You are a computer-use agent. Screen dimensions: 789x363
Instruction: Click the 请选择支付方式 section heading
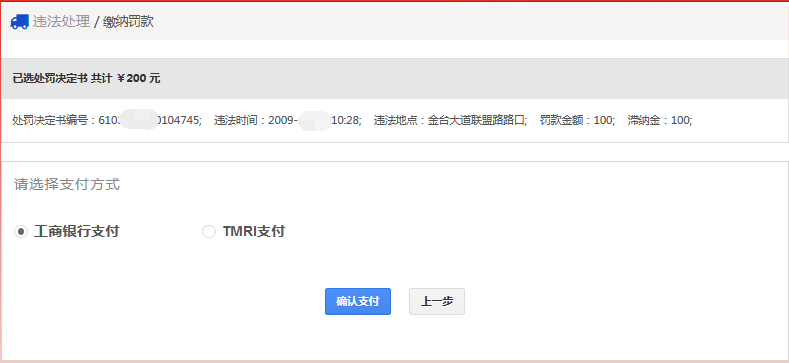pyautogui.click(x=67, y=184)
